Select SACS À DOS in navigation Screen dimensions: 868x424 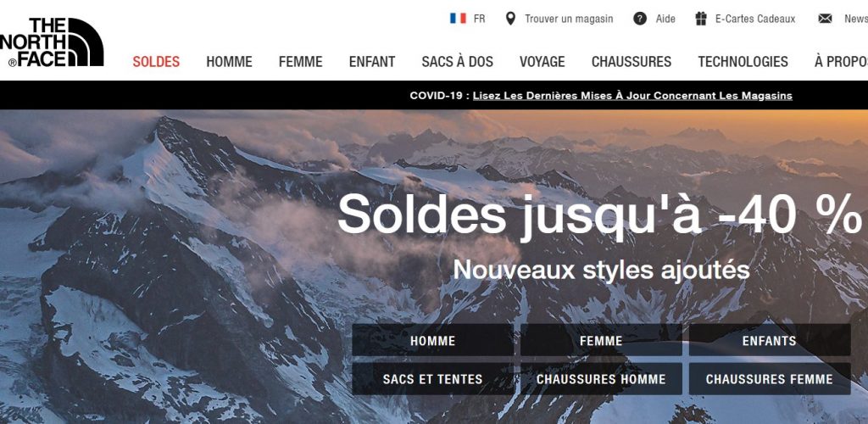coord(457,61)
